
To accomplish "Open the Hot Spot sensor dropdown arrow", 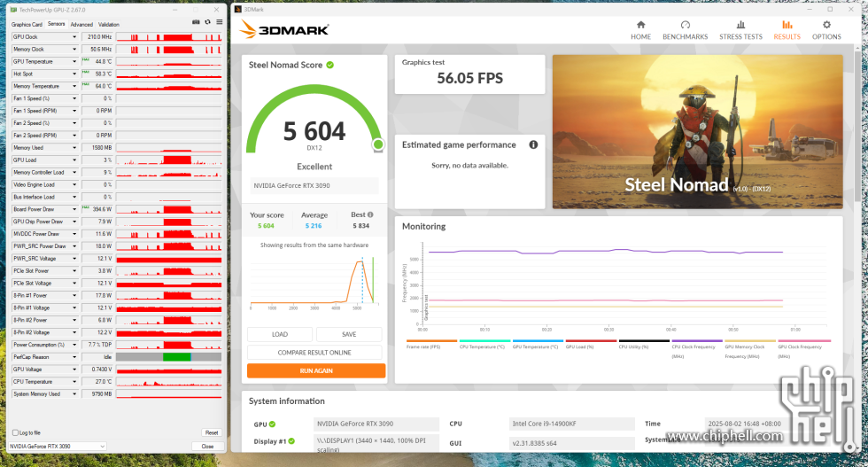I will (x=74, y=74).
